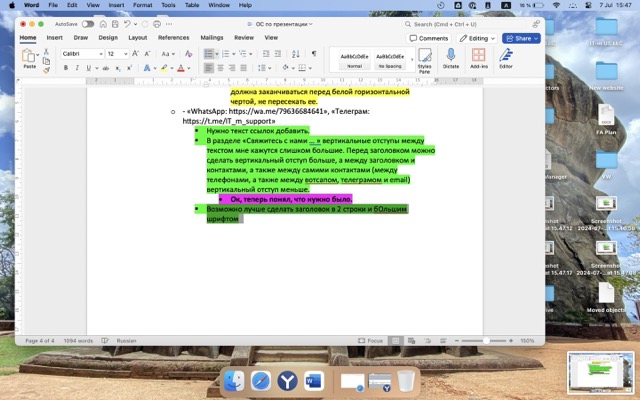640x400 pixels.
Task: Toggle italic formatting
Action: [77, 68]
